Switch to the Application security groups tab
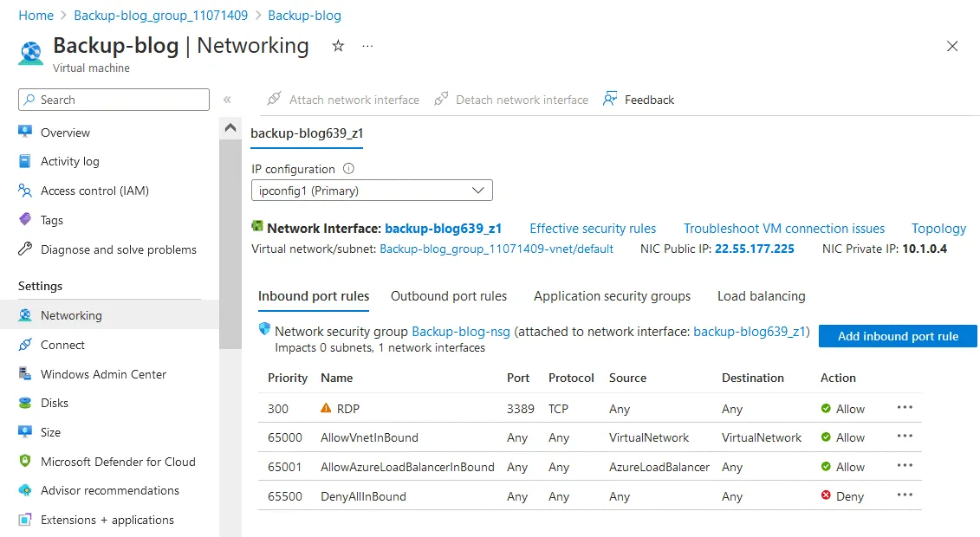Image resolution: width=980 pixels, height=537 pixels. pos(612,296)
